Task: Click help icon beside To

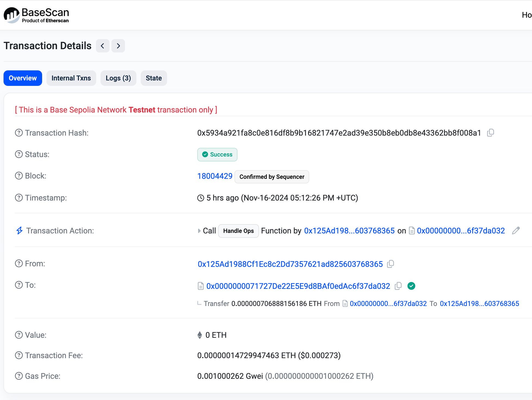Action: 19,285
